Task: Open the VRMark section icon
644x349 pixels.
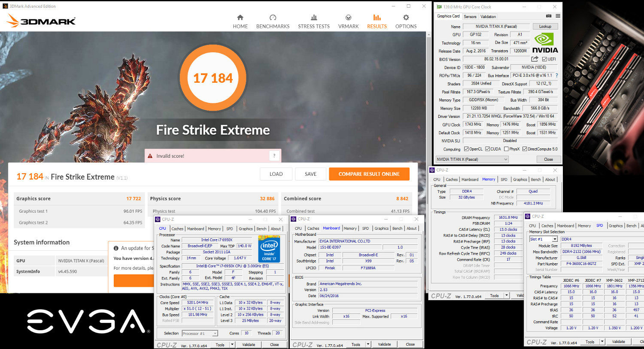Action: 348,18
